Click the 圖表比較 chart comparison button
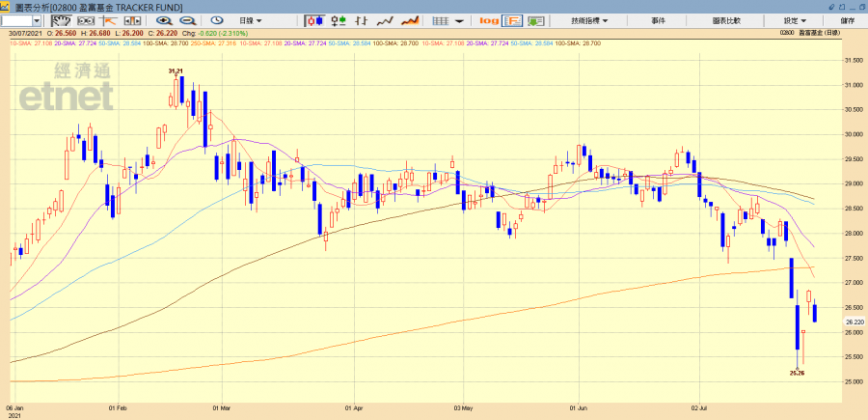 click(x=727, y=20)
